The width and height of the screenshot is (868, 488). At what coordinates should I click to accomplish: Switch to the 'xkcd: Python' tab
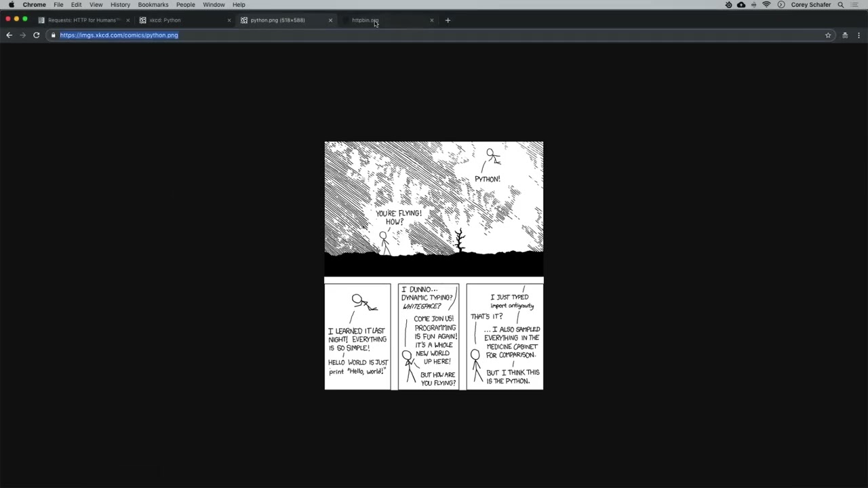tap(184, 20)
